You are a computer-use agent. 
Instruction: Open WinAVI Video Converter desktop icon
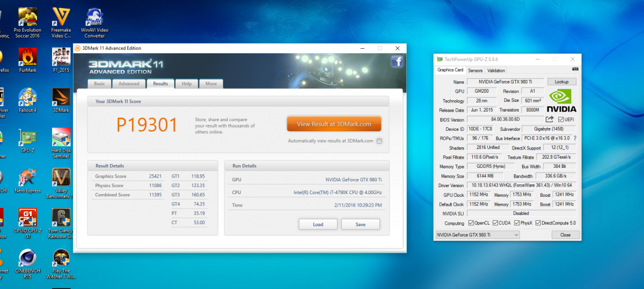click(94, 23)
